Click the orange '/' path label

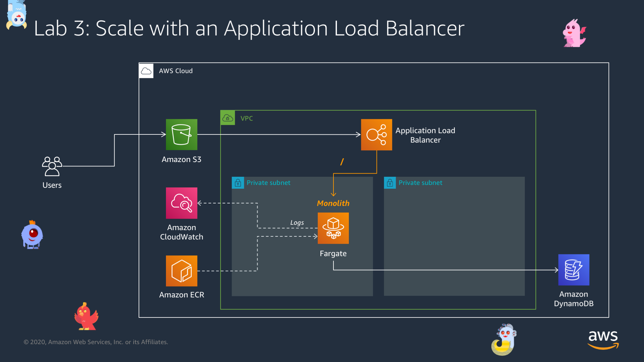pyautogui.click(x=342, y=162)
